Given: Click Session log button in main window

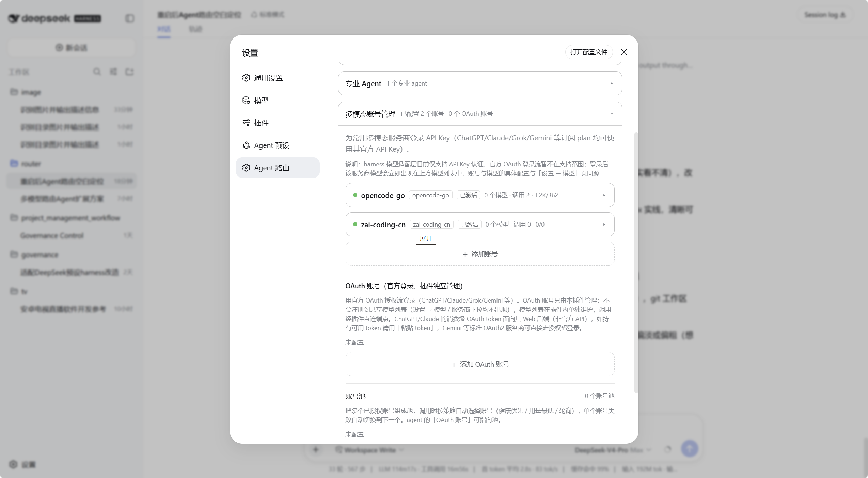Looking at the screenshot, I should tap(824, 15).
